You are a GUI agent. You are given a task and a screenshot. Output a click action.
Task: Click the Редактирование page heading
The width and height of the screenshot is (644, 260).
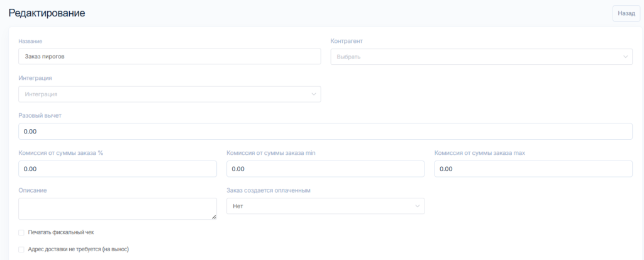click(47, 13)
